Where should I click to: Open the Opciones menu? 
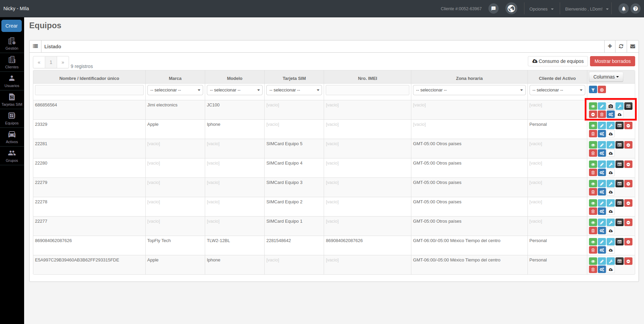coord(541,9)
